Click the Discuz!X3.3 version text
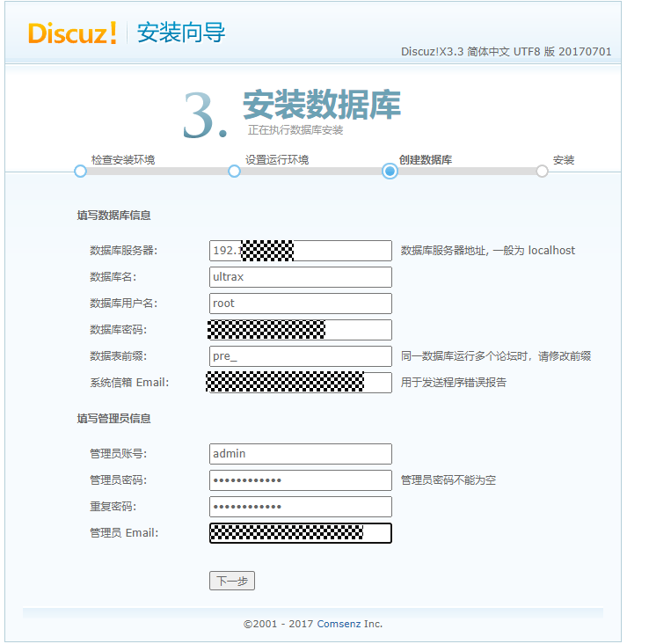The width and height of the screenshot is (649, 644). [506, 52]
